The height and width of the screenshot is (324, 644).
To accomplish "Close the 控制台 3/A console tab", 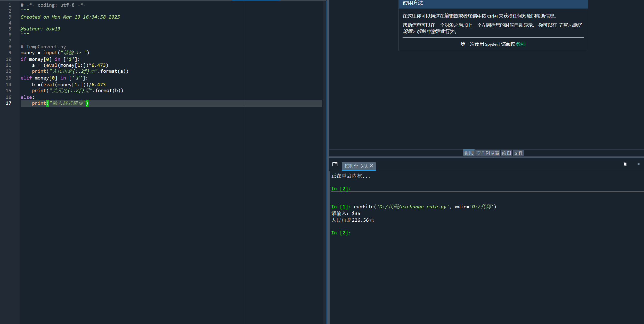I will coord(371,166).
